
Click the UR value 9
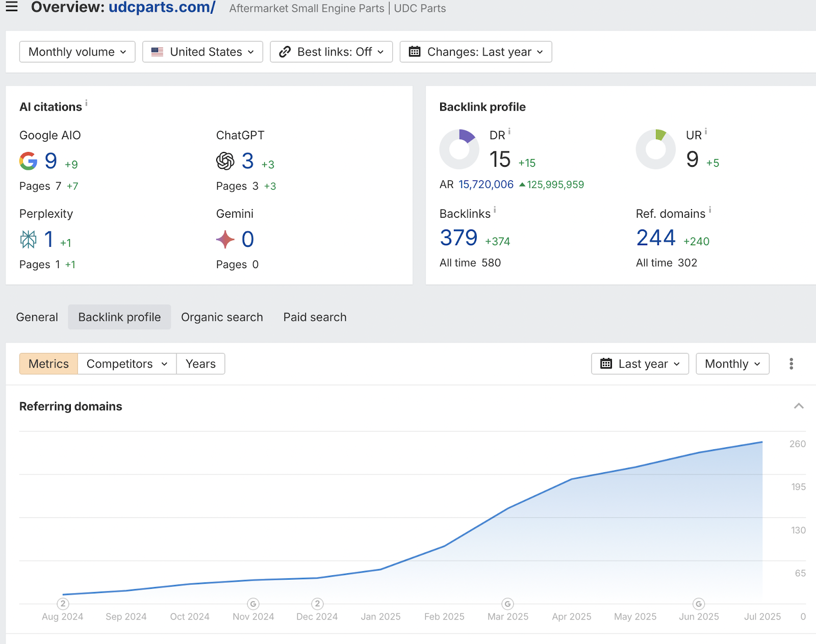tap(693, 160)
